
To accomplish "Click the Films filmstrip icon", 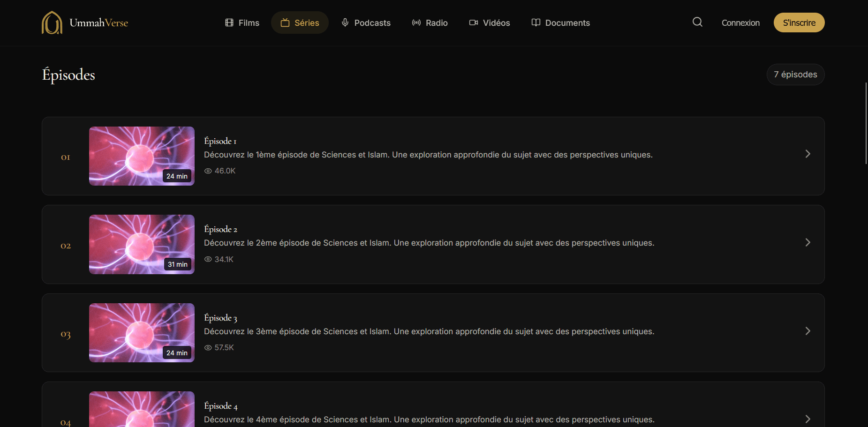I will 229,22.
